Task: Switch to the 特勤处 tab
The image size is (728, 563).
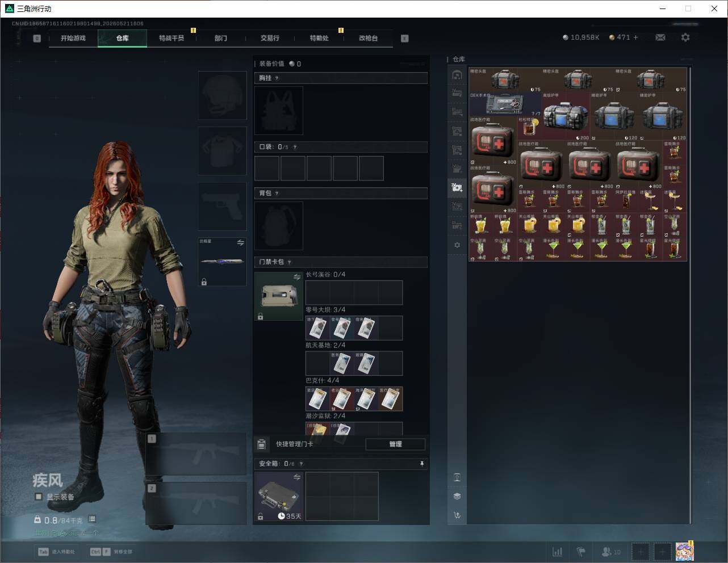Action: tap(319, 38)
